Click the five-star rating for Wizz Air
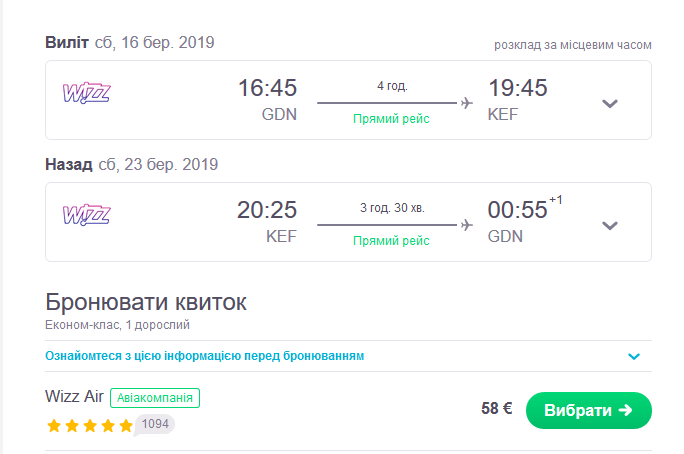 pos(89,426)
